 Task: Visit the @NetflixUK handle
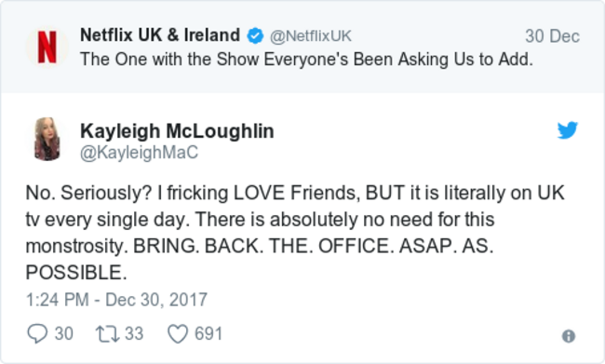coord(311,36)
